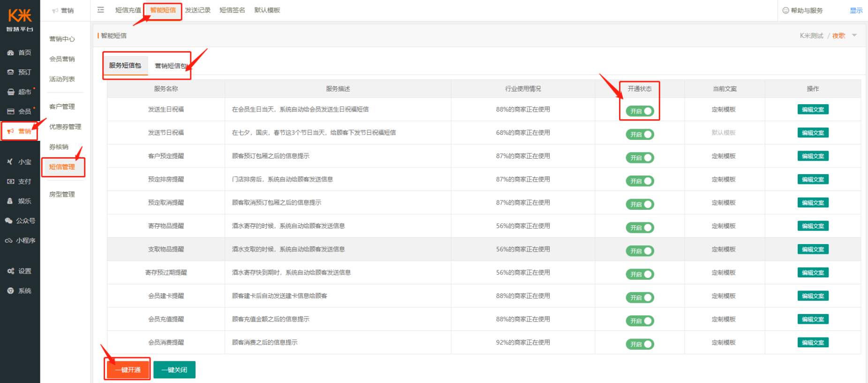Open the 系统 system sidebar icon
This screenshot has height=383, width=868.
pyautogui.click(x=10, y=291)
